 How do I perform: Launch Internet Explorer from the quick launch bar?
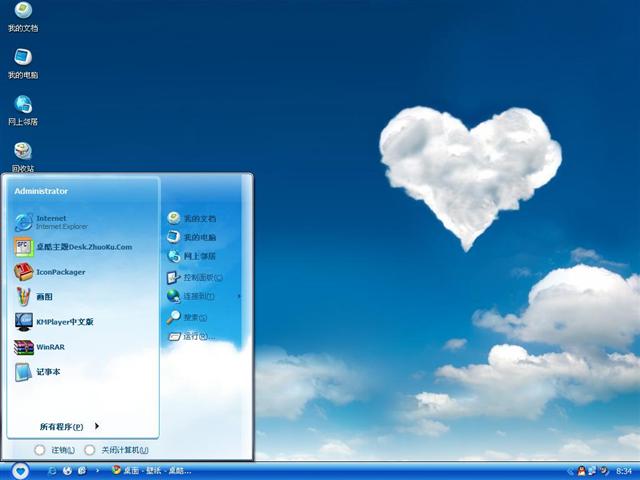tap(52, 471)
